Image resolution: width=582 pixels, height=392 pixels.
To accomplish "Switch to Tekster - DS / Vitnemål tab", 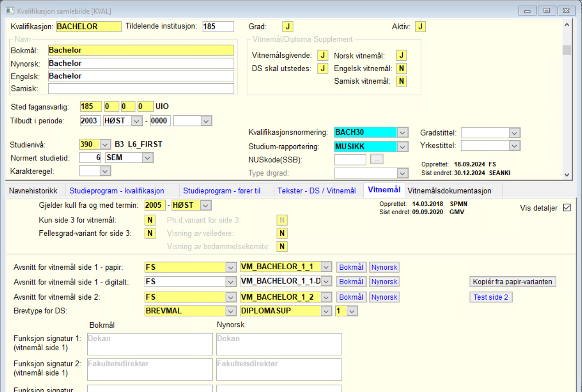I will coord(316,191).
